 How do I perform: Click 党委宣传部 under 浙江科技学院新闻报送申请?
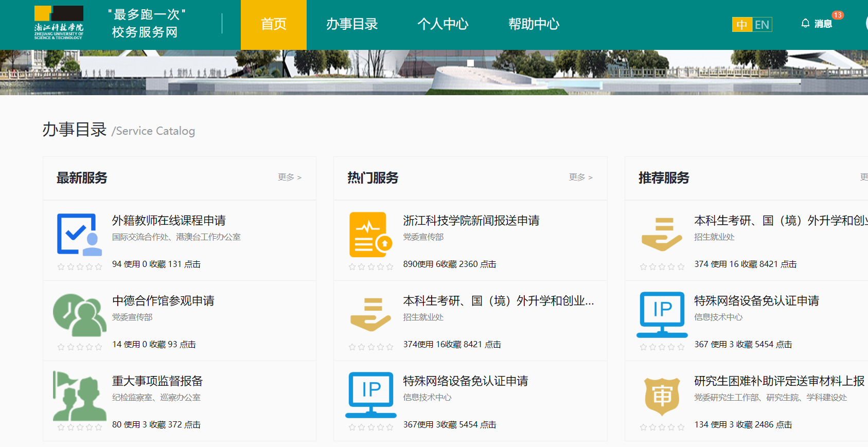[423, 237]
